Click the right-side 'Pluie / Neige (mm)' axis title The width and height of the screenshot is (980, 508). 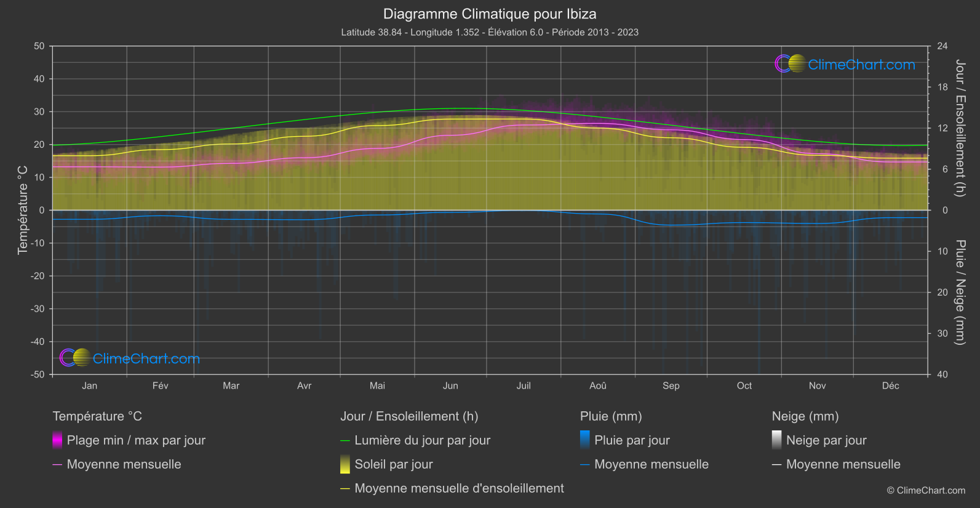(960, 292)
